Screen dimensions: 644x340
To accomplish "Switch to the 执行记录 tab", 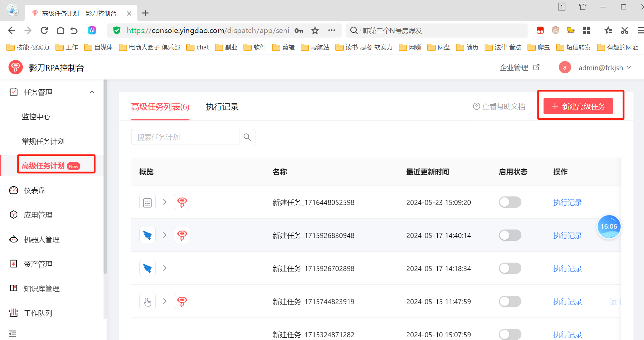I will click(222, 107).
